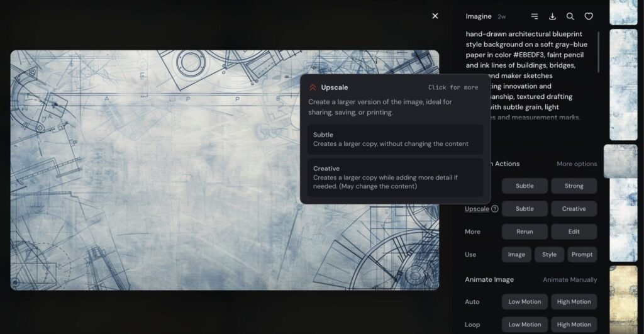This screenshot has height=334, width=644.
Task: Click the Strong variation button
Action: point(574,186)
